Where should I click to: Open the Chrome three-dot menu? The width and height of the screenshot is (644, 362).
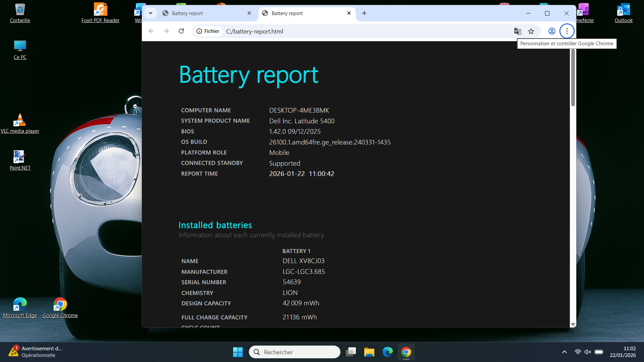click(x=567, y=31)
